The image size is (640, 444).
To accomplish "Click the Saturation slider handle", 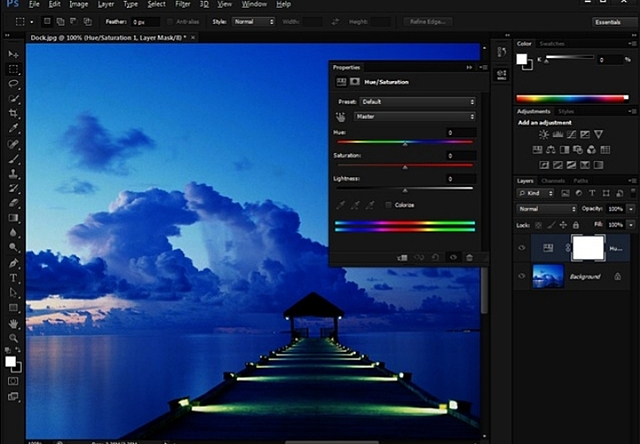I will tap(405, 167).
